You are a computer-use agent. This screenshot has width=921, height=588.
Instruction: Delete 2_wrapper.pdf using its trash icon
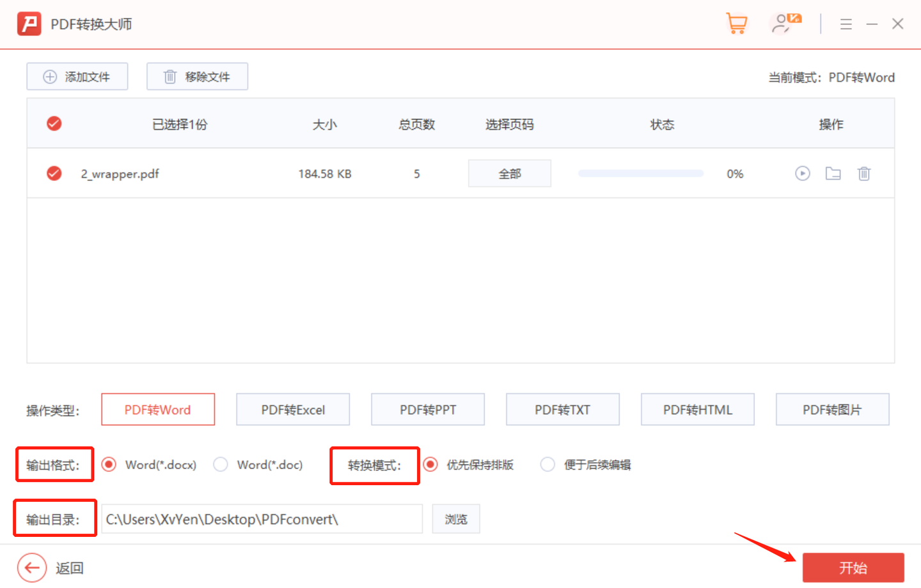[864, 173]
